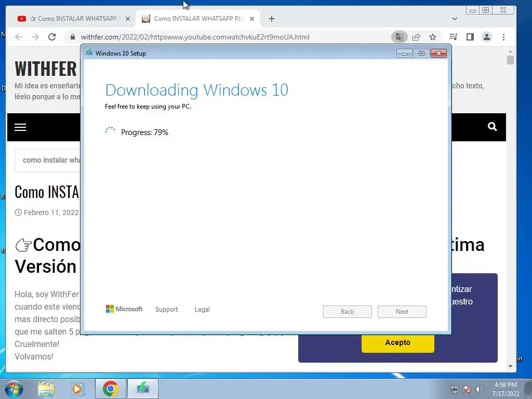This screenshot has height=399, width=532.
Task: Click the Withfer site search magnifier
Action: tap(493, 127)
